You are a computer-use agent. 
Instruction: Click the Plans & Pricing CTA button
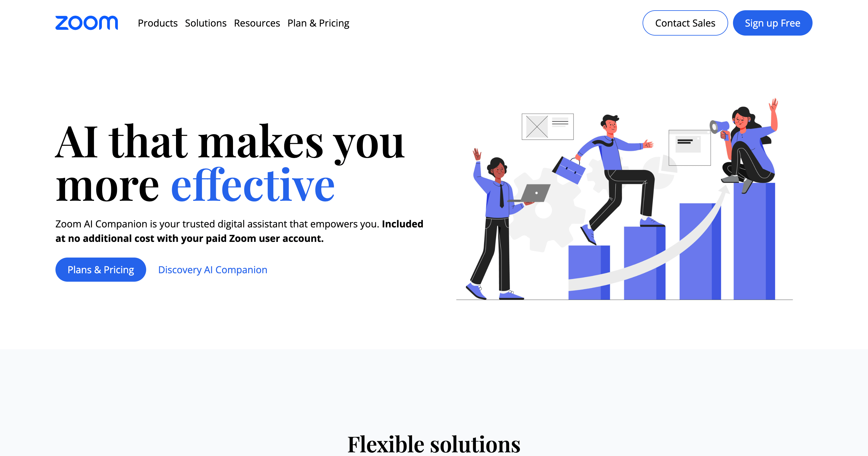(101, 269)
